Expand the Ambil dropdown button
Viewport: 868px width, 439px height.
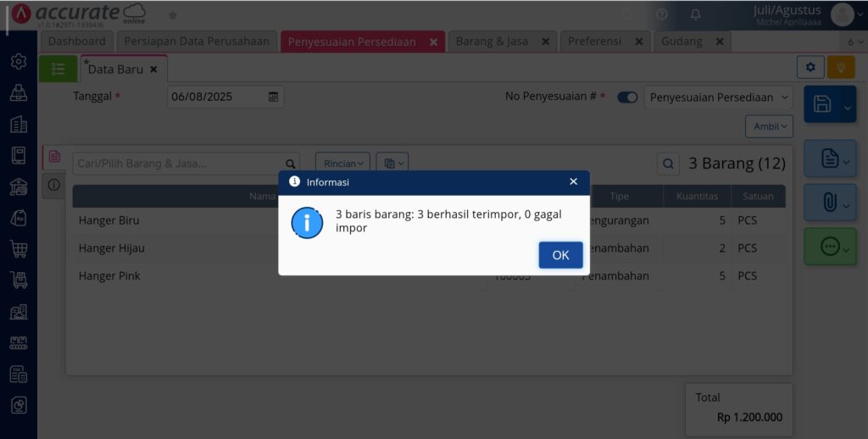pos(769,126)
